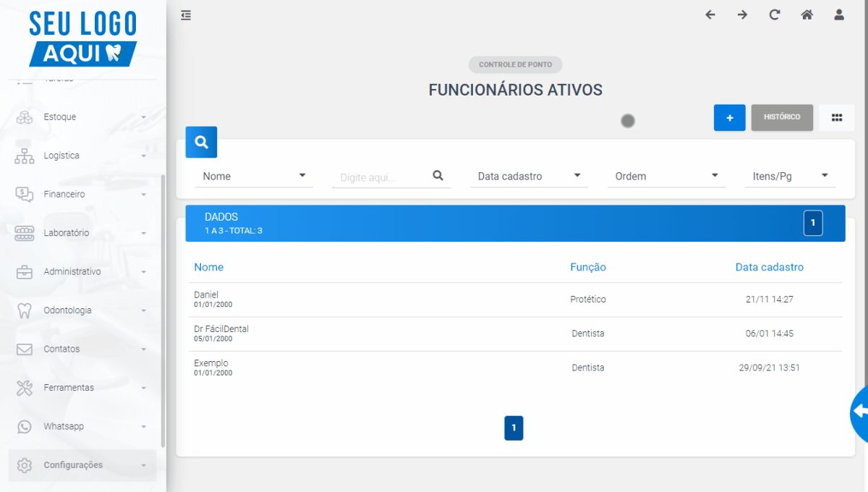
Task: Open the Ferramentas menu item
Action: [x=82, y=388]
